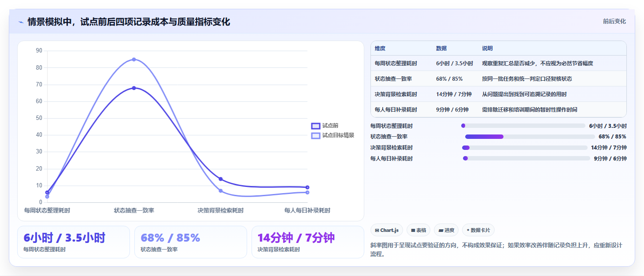The width and height of the screenshot is (644, 276).
Task: Select the 试点前 data point at 68
Action: (134, 88)
